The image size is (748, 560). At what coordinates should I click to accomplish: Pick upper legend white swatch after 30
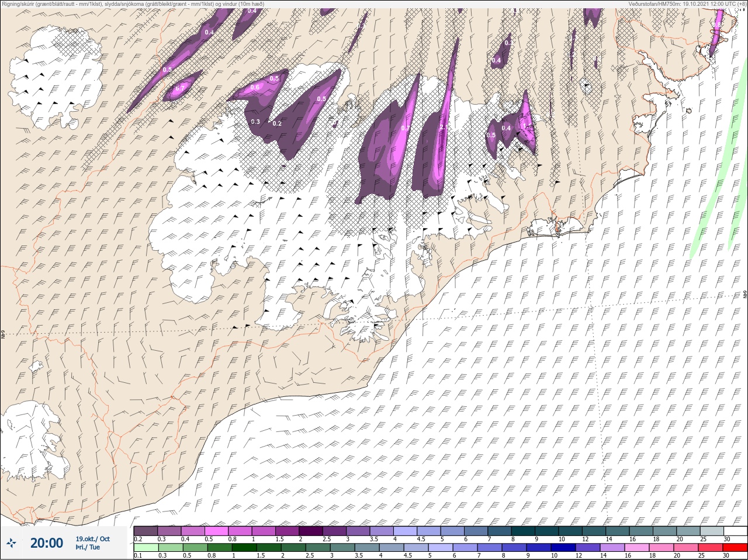(x=735, y=531)
